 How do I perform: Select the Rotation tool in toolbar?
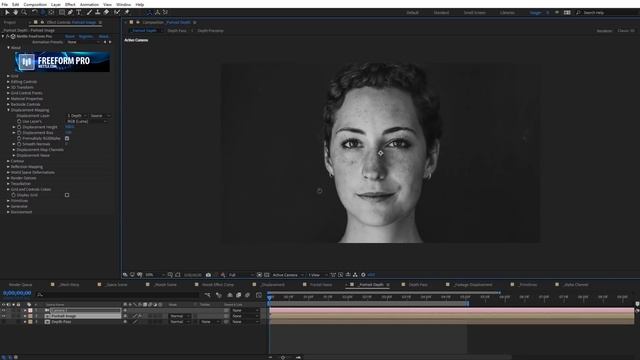point(35,13)
